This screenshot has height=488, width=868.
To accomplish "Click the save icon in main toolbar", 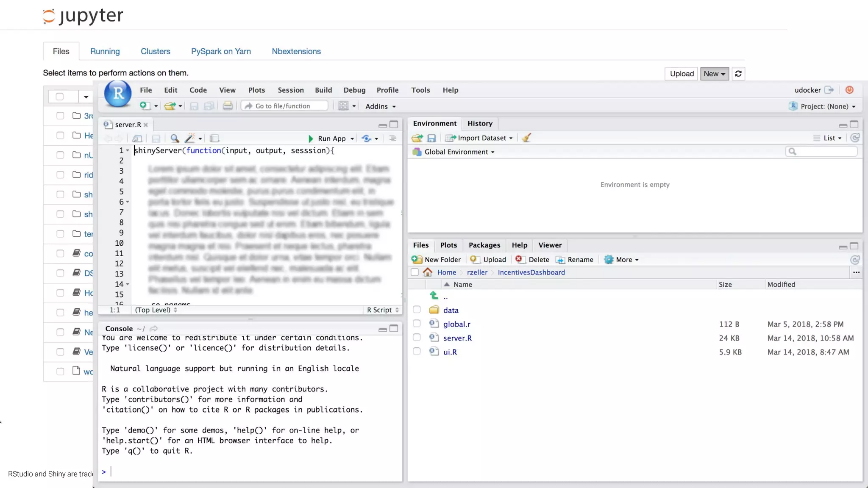I will click(x=194, y=106).
